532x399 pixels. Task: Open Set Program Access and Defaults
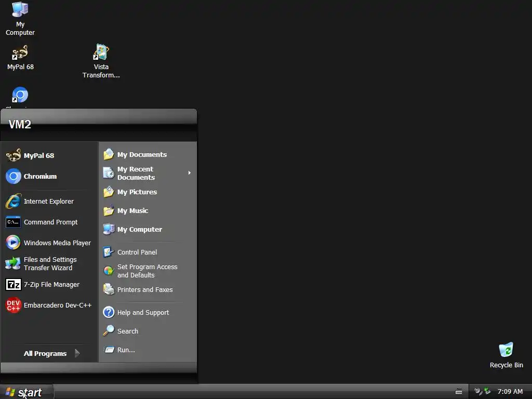(148, 271)
